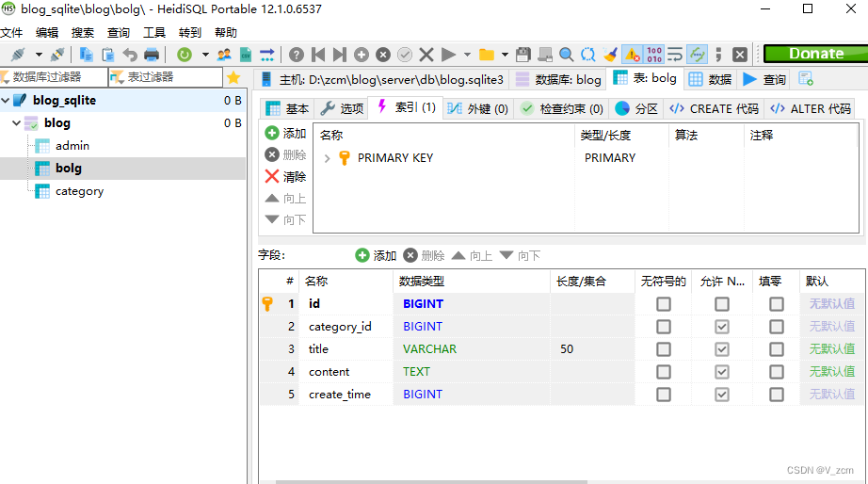Open the 文件 menu

(x=11, y=33)
